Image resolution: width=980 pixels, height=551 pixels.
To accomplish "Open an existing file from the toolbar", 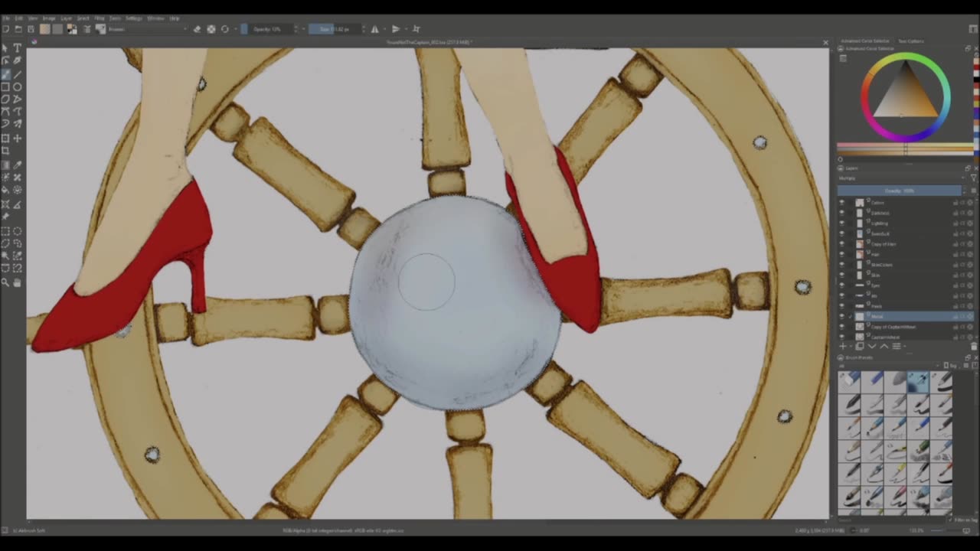I will pos(18,29).
